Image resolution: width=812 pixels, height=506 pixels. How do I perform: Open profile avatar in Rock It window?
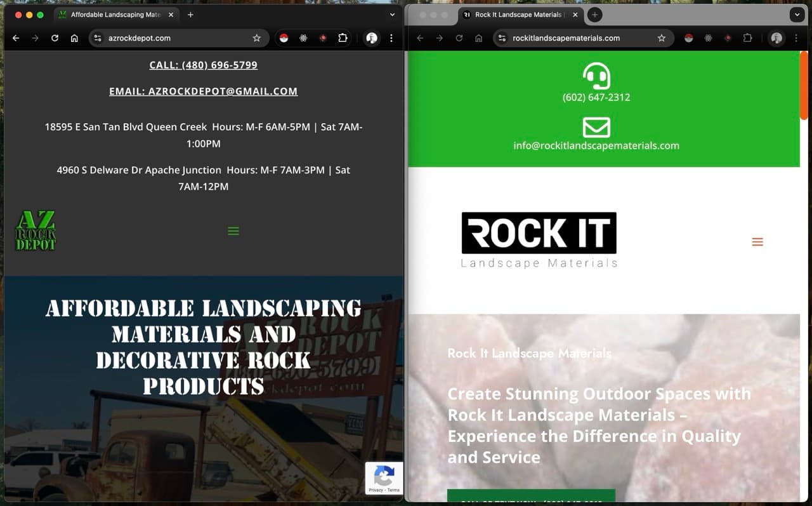776,38
